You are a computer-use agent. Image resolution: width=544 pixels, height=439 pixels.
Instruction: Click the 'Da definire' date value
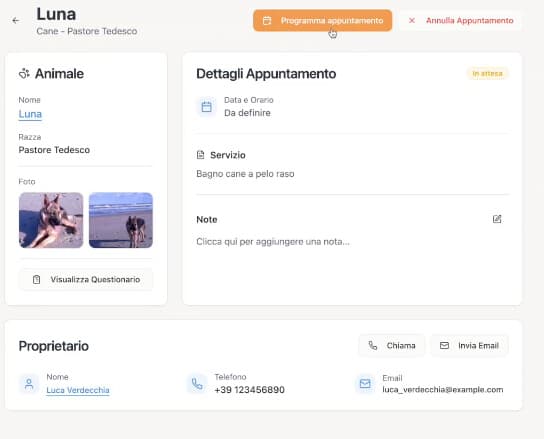[247, 113]
